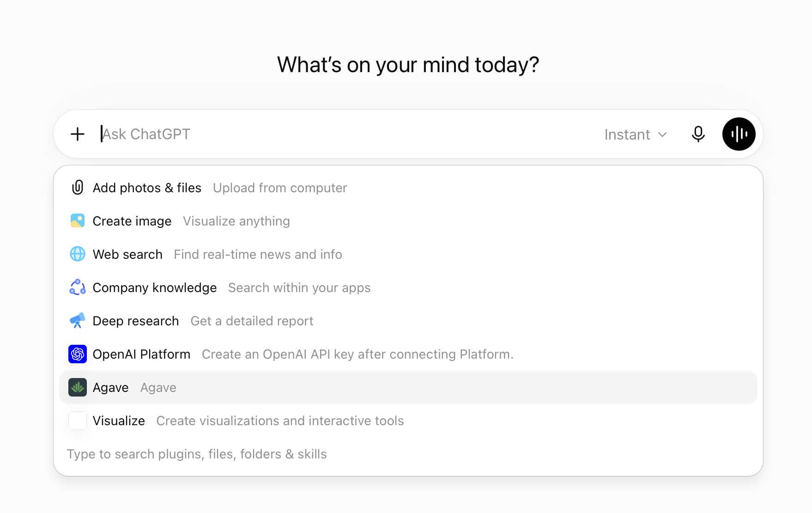
Task: Click the "Search within your apps" description
Action: [x=299, y=287]
